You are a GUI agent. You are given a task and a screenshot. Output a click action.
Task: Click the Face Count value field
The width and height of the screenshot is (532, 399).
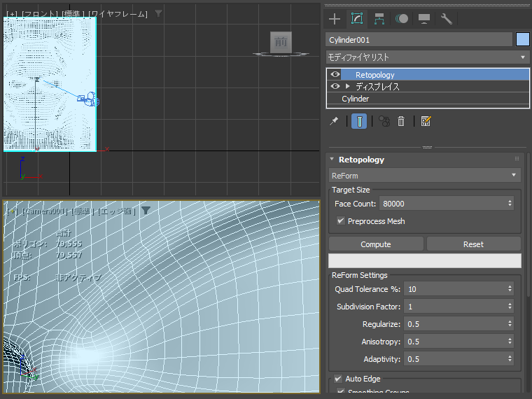[443, 204]
